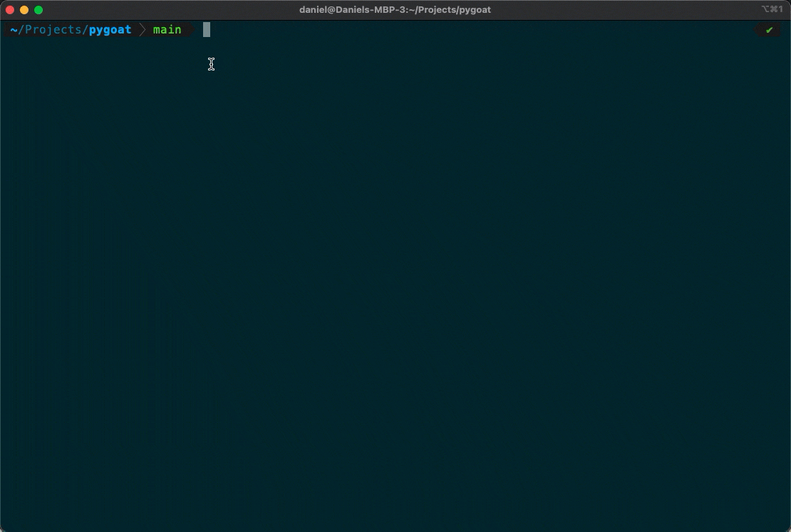The image size is (791, 532).
Task: Toggle the branch segment highlight on 'main'
Action: [167, 29]
